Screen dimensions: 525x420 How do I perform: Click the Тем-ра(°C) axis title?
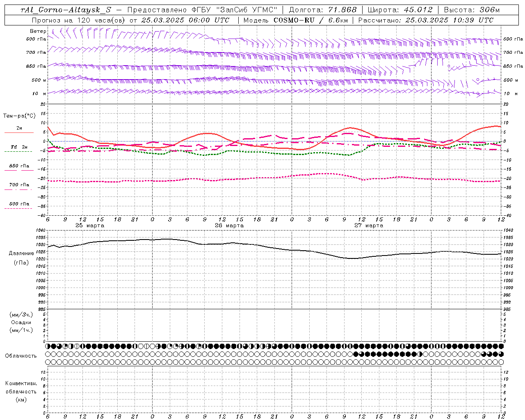19,116
